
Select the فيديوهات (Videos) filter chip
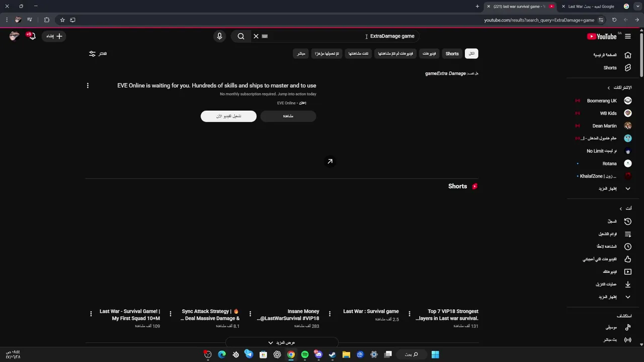(x=429, y=54)
